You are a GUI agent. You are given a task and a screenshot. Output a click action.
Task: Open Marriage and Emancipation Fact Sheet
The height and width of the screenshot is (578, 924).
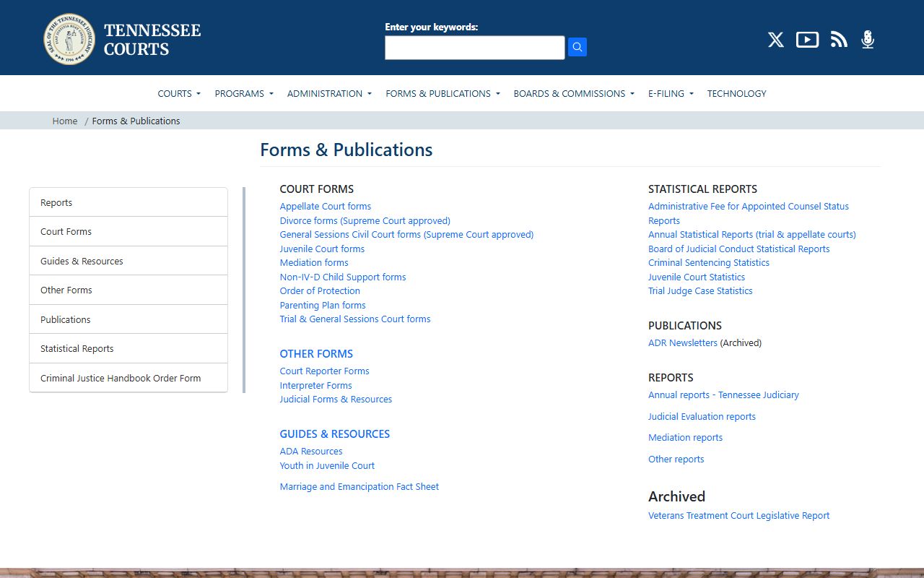pyautogui.click(x=359, y=486)
